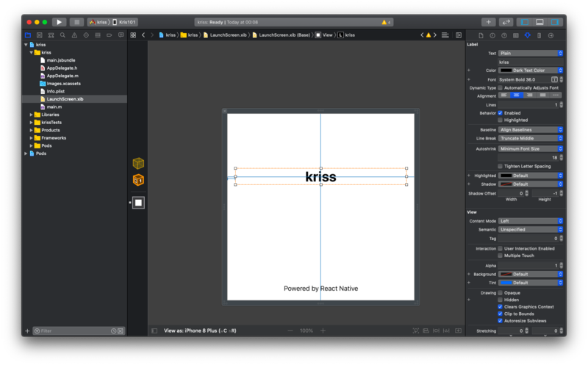Image resolution: width=588 pixels, height=365 pixels.
Task: Go forward in editor history
Action: (152, 35)
